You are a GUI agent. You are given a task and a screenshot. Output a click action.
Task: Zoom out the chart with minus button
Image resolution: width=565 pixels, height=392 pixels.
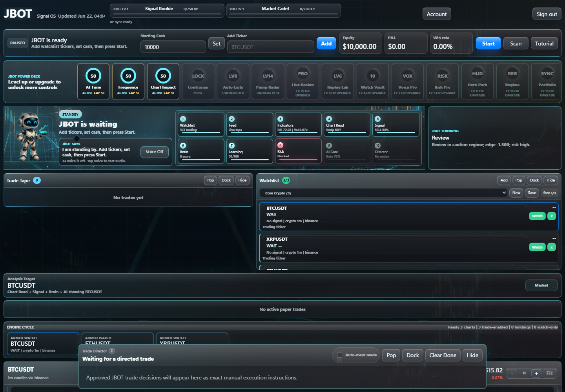click(512, 374)
